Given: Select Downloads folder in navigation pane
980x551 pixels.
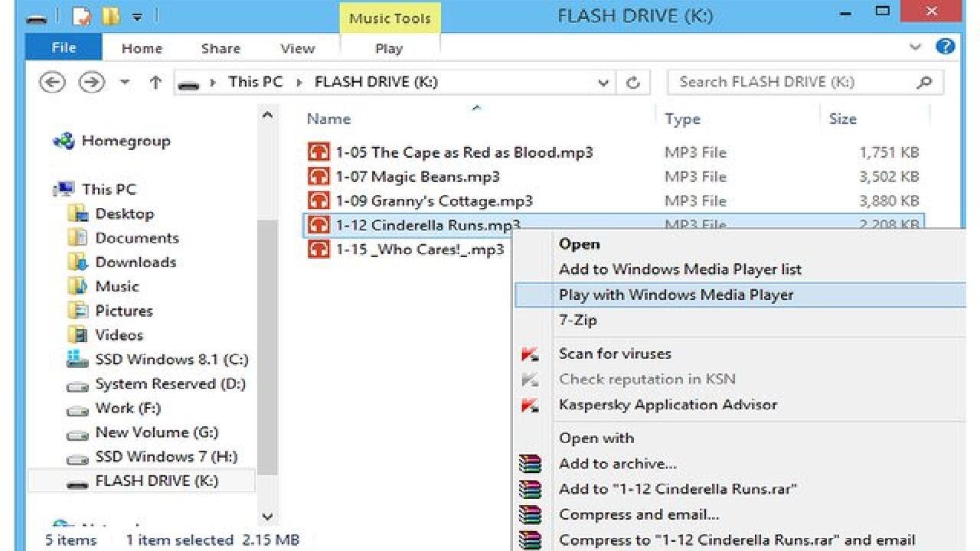Looking at the screenshot, I should (136, 262).
